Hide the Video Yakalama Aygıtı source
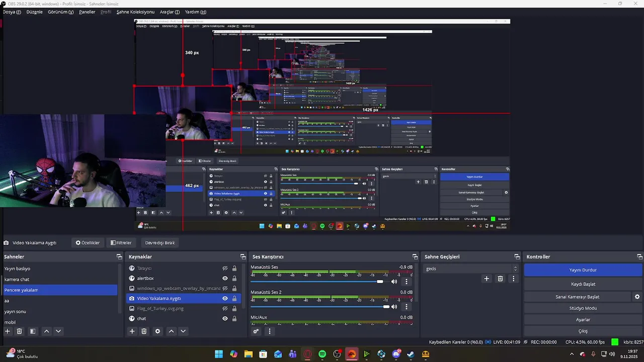 click(225, 299)
